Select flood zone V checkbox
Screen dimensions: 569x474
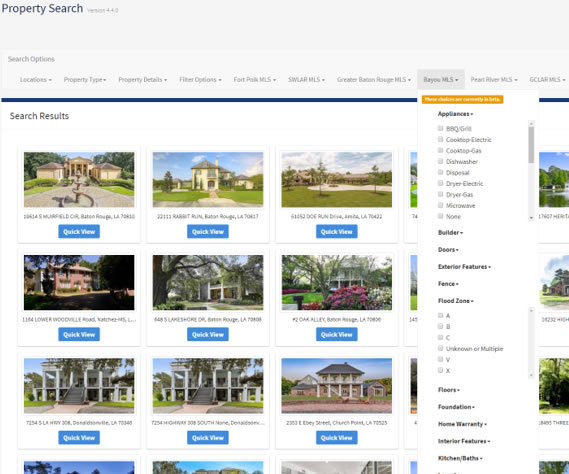pos(441,359)
